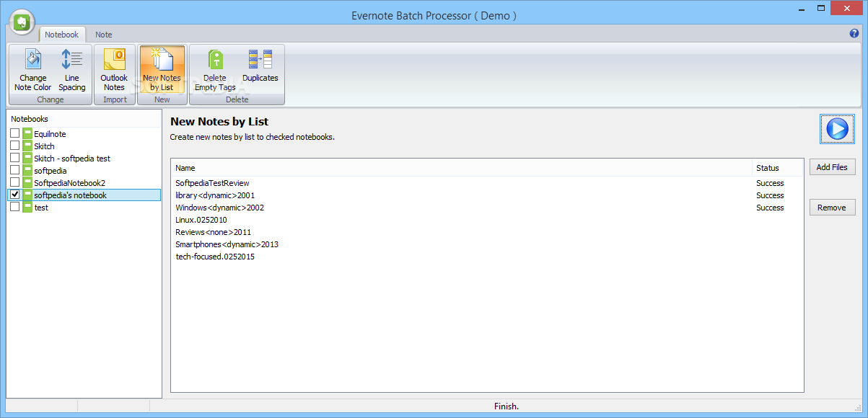Click the Notebooks panel header
Viewport: 868px width, 418px height.
point(84,119)
